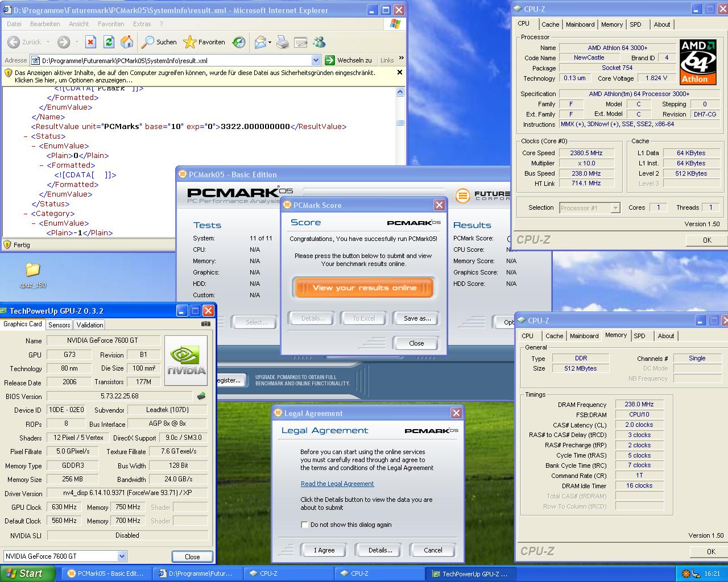Open the NVIDIA GeForce 7600 GT GPU dropdown
Image resolution: width=728 pixels, height=582 pixels.
[x=122, y=556]
